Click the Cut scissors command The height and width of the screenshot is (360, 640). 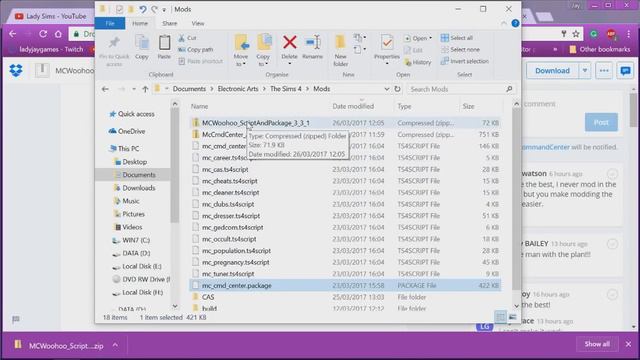187,38
